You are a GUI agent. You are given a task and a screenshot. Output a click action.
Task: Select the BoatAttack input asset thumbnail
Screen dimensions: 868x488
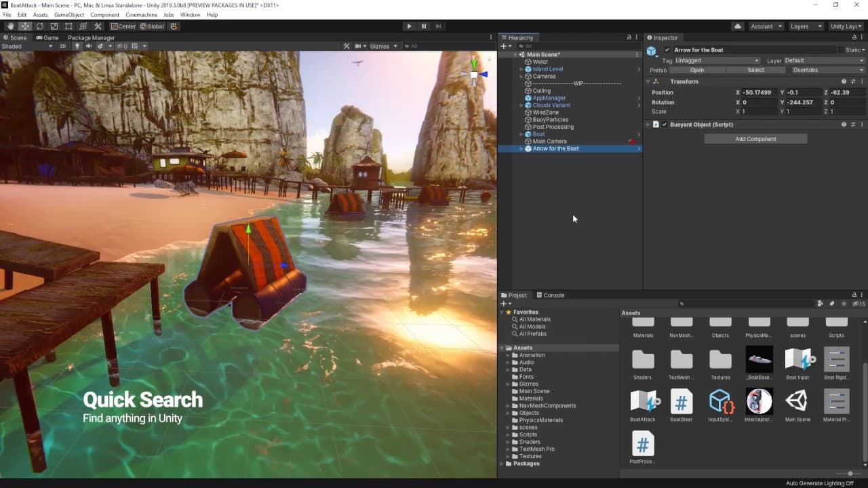tap(643, 405)
